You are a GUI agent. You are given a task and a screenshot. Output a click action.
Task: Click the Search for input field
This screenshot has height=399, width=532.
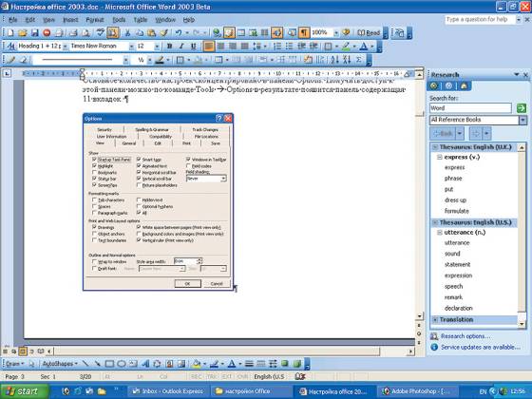point(470,108)
